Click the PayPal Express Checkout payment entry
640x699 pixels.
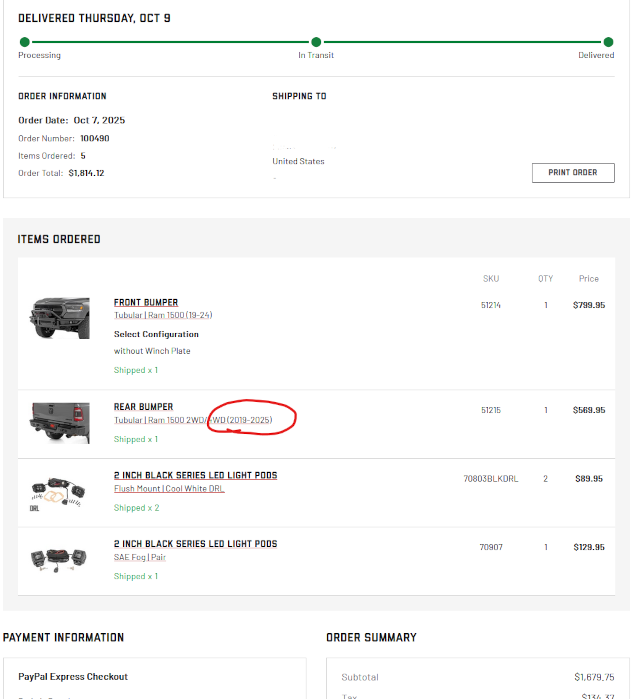coord(72,677)
